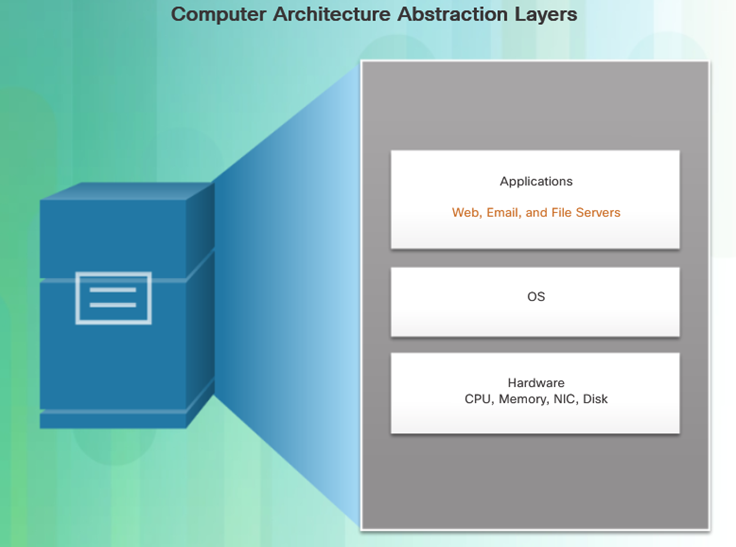Click the 'Computer Architecture Abstraction Layers' title
Image resolution: width=736 pixels, height=547 pixels.
[x=374, y=14]
